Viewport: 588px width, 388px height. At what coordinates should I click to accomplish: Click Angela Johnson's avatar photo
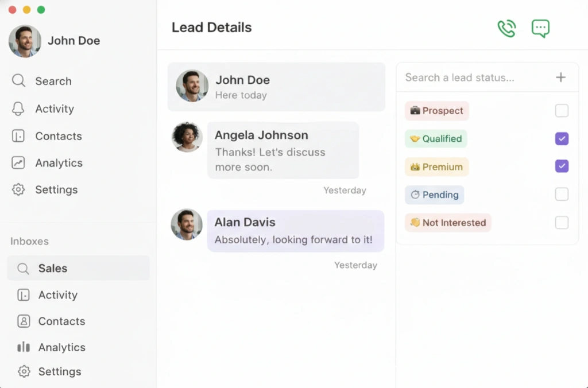187,137
